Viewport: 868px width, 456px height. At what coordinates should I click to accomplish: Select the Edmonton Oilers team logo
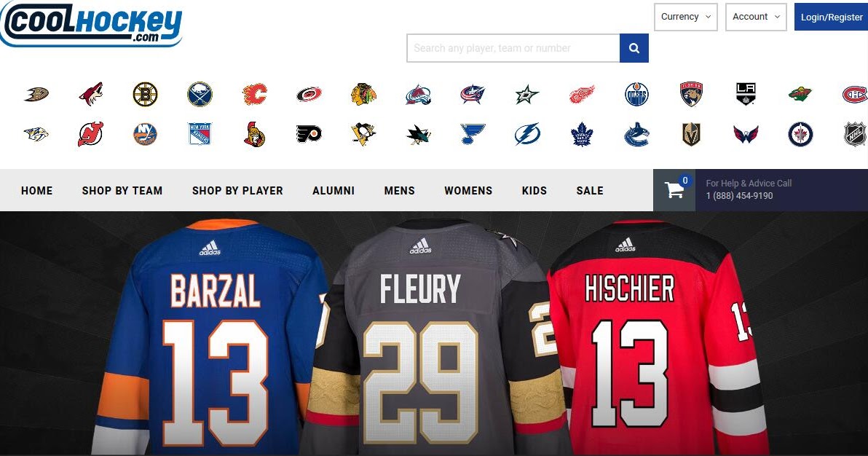(636, 93)
